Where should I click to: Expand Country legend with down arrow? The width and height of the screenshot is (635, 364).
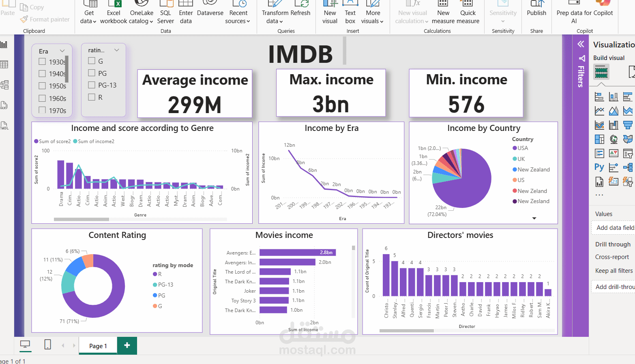click(534, 218)
